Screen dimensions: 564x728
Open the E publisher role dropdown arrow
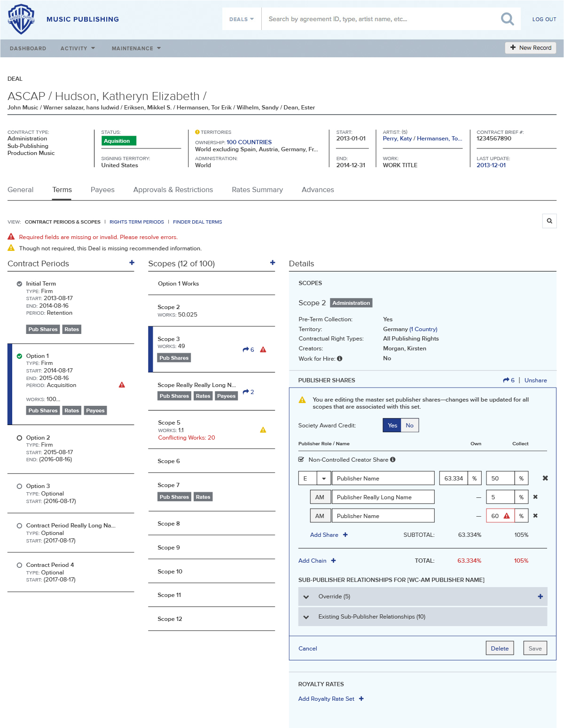[324, 478]
